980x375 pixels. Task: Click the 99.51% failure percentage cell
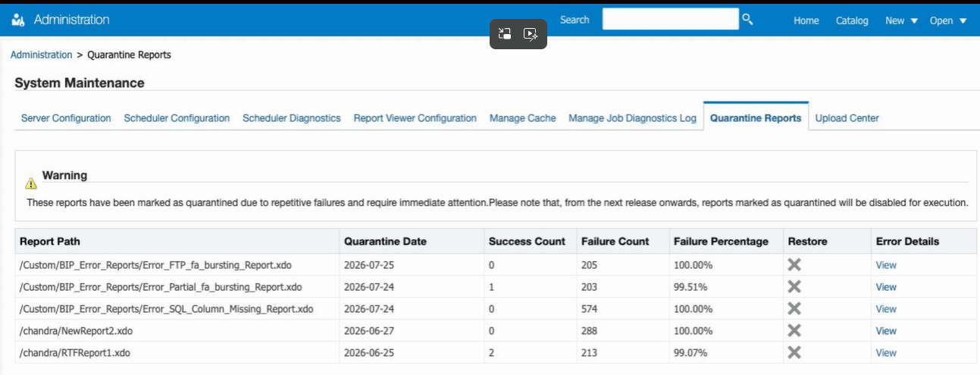[725, 287]
